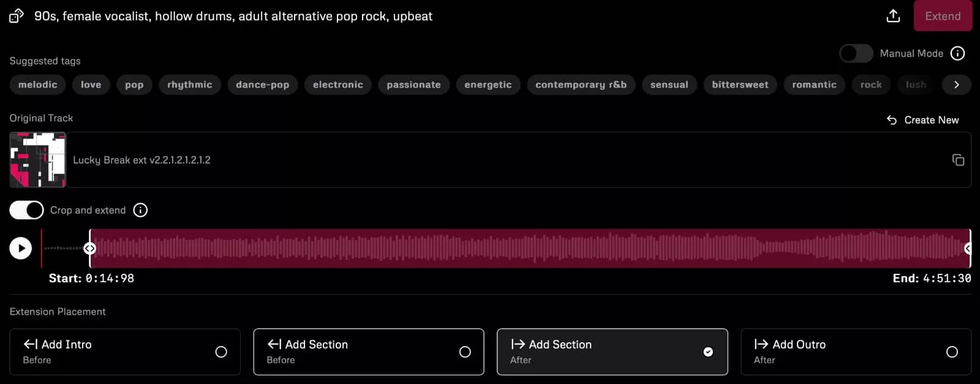Click into the style description text field
This screenshot has height=384, width=980.
(233, 17)
